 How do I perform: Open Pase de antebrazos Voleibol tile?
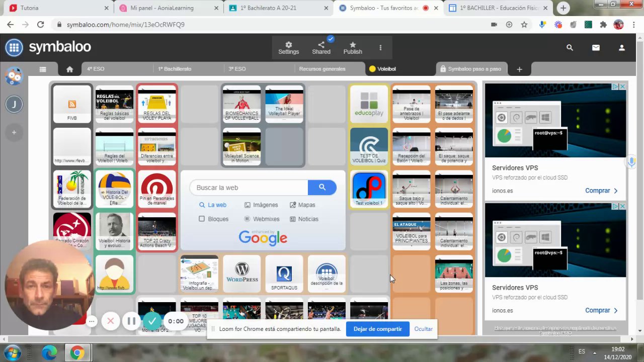coord(412,104)
